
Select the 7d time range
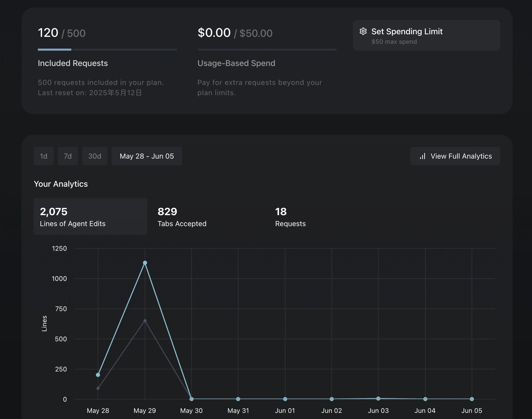68,156
